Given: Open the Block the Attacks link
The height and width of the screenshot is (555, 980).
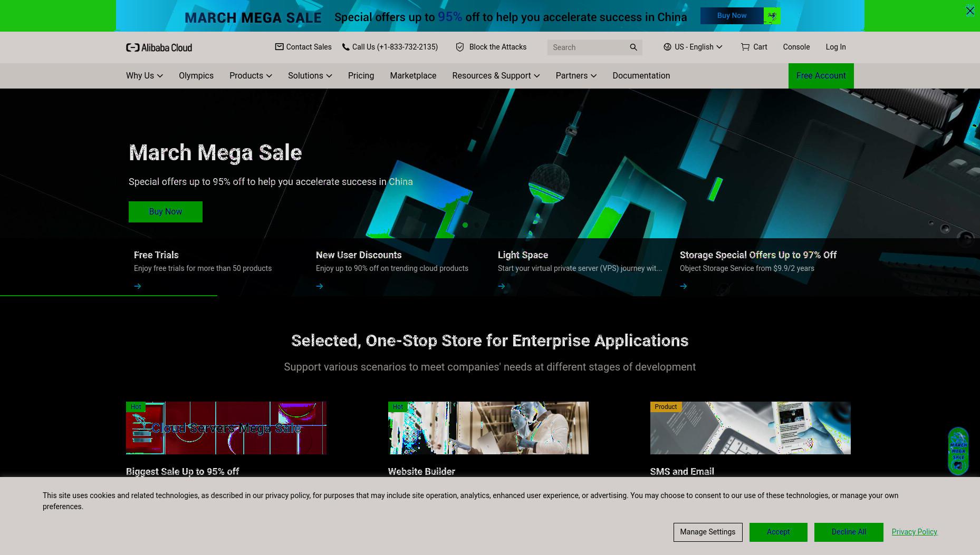Looking at the screenshot, I should tap(491, 47).
